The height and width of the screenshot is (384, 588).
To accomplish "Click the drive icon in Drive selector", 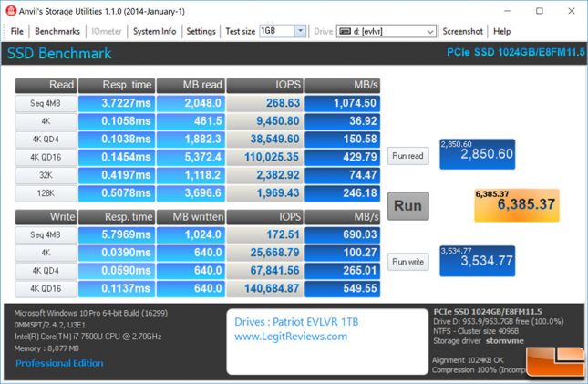I will click(x=345, y=31).
